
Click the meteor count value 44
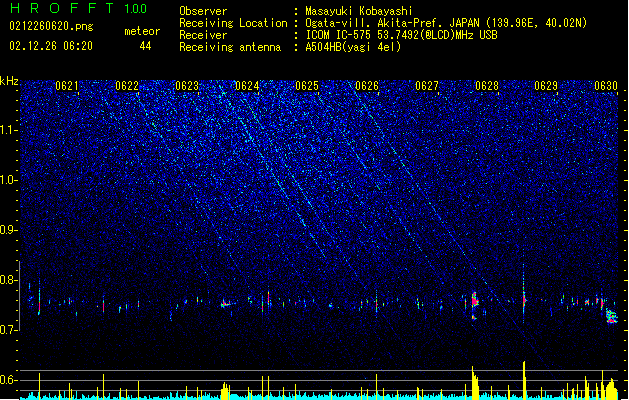[x=145, y=46]
